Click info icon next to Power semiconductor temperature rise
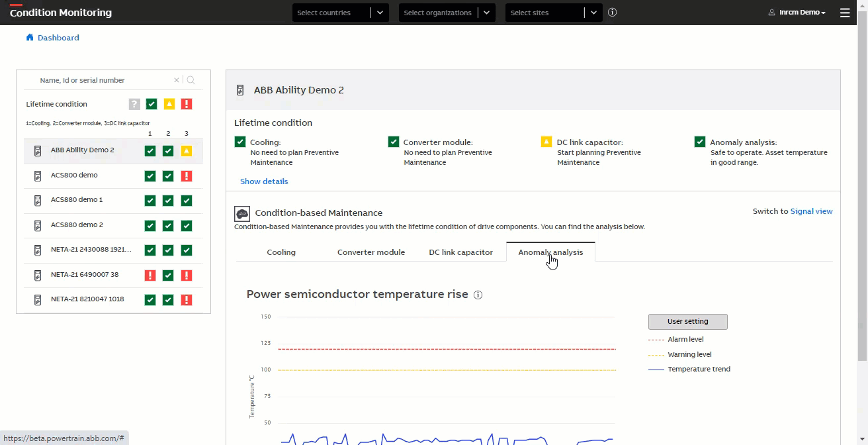The image size is (868, 445). pos(478,295)
